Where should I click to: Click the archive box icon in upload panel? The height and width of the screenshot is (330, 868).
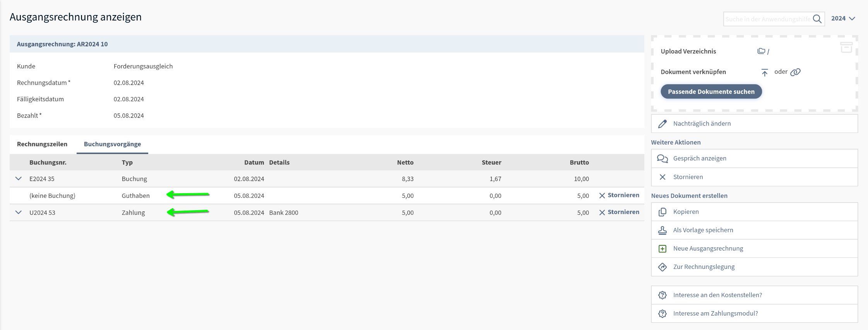click(x=846, y=47)
